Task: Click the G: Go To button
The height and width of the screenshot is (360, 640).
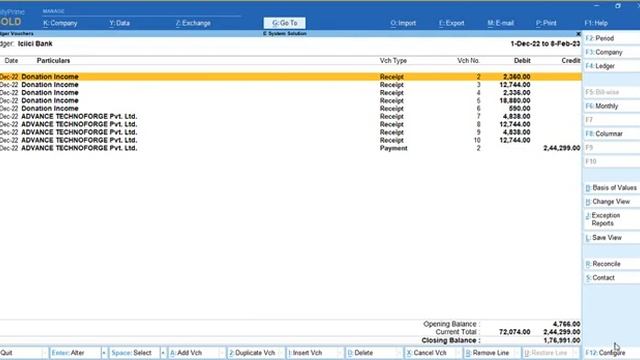Action: 284,23
